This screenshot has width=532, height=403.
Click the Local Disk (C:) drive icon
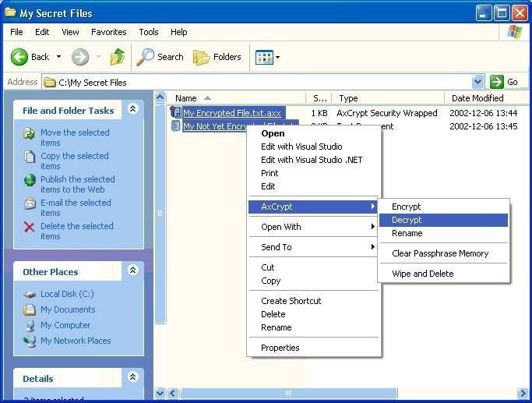(x=30, y=294)
